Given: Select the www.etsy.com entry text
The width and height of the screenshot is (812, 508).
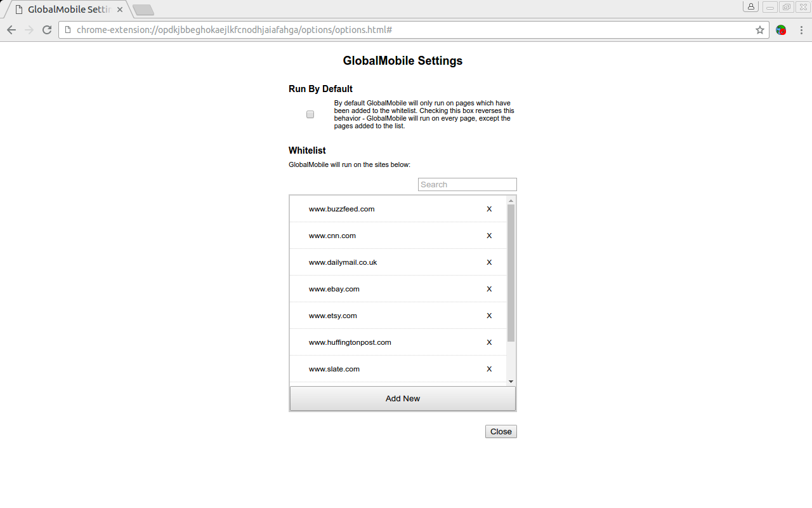Looking at the screenshot, I should coord(333,316).
